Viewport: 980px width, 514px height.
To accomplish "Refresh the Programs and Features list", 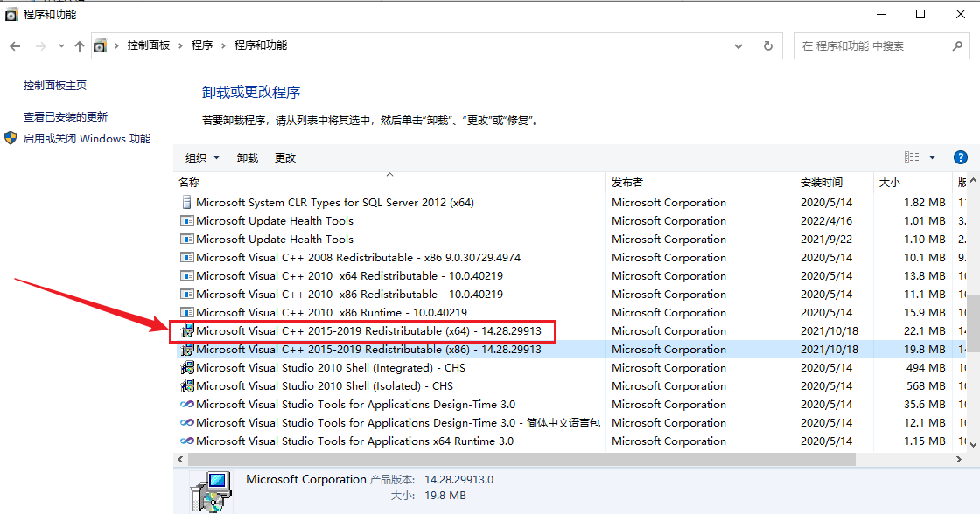I will [x=768, y=46].
